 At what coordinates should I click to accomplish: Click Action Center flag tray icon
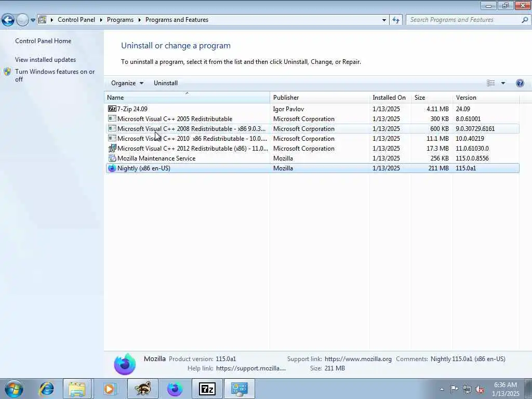point(454,389)
